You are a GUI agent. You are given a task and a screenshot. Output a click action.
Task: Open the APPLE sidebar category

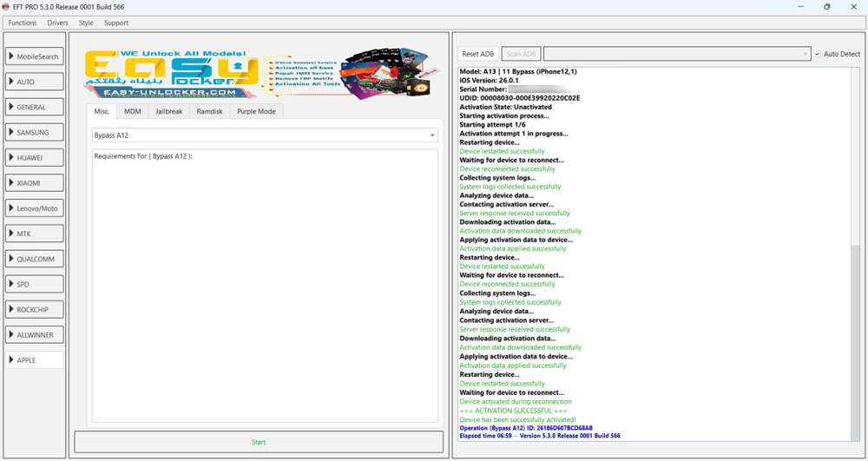[x=35, y=359]
